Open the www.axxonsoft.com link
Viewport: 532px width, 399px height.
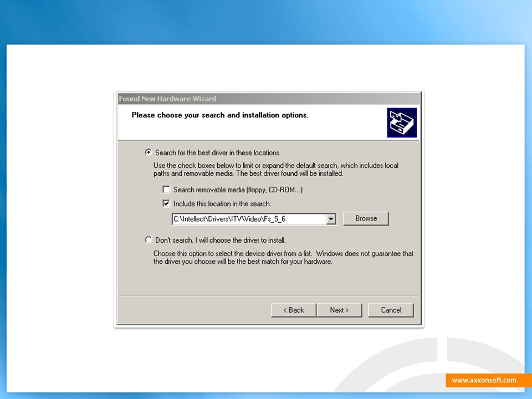pos(484,380)
